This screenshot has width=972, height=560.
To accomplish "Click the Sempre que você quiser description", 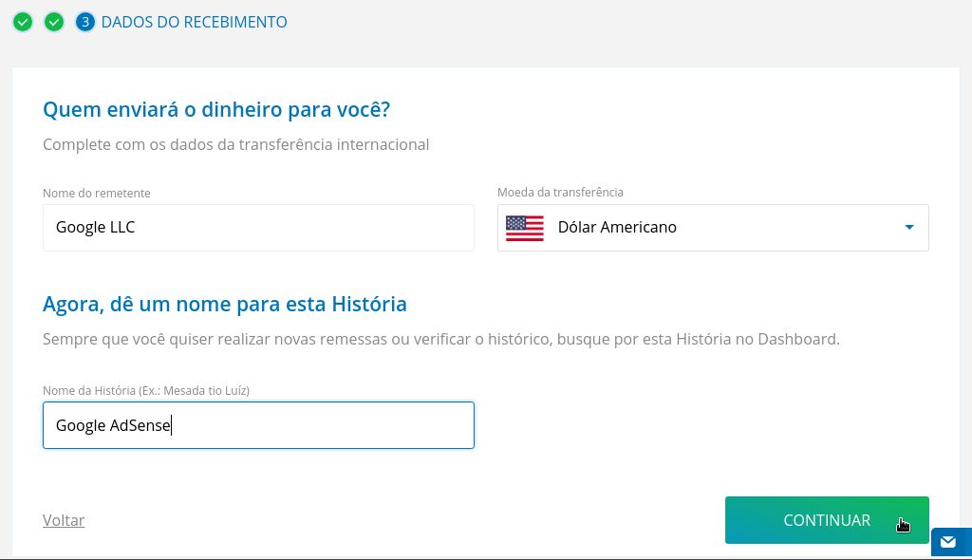I will [441, 339].
